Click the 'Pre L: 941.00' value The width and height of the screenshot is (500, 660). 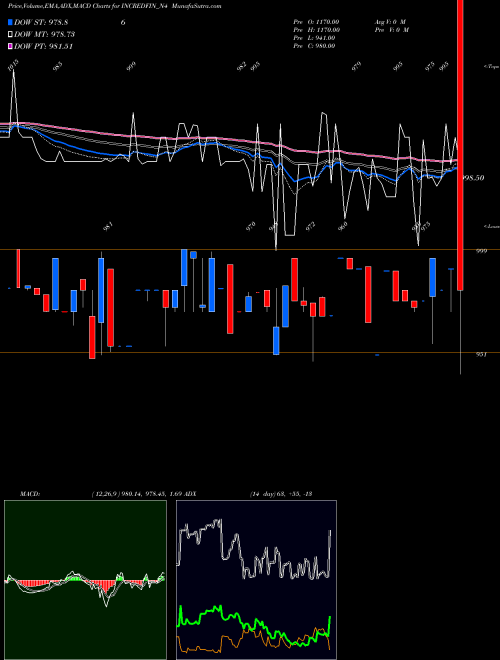coord(314,38)
